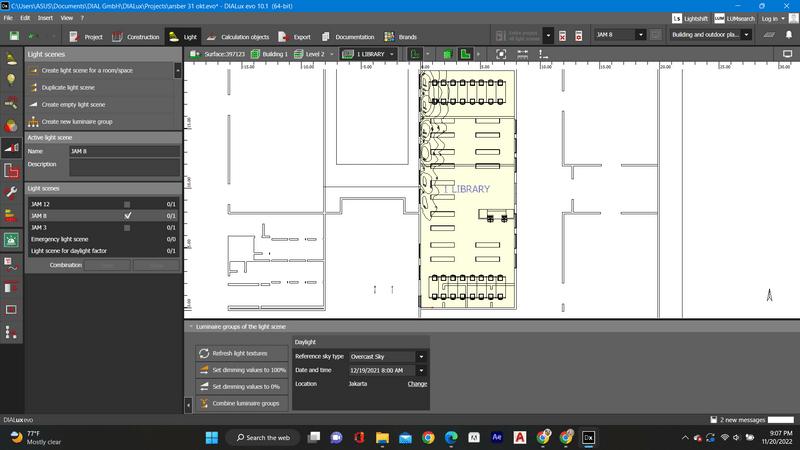This screenshot has width=800, height=450.
Task: Select the Light mode tab
Action: tap(183, 37)
